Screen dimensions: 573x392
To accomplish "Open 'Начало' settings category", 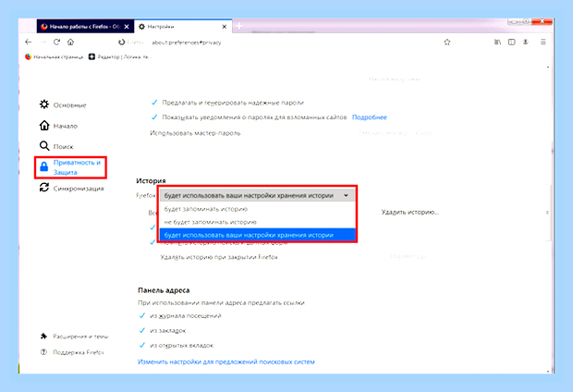I will (x=58, y=126).
